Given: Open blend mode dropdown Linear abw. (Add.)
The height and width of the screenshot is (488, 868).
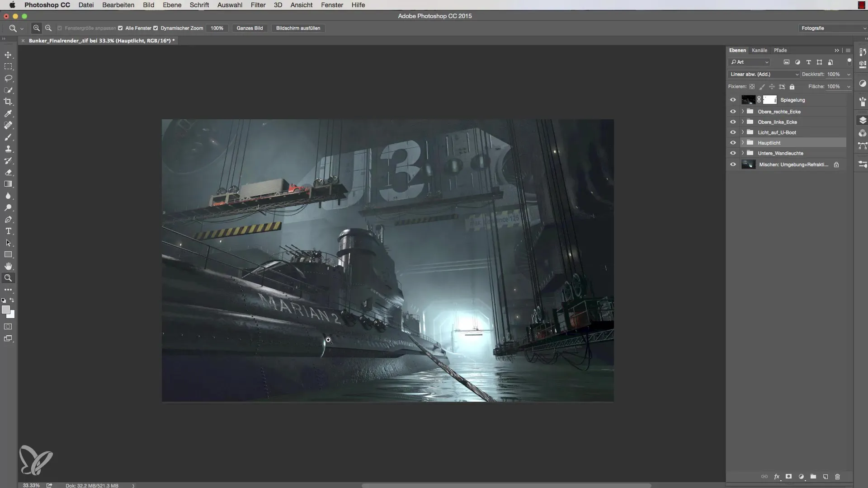Looking at the screenshot, I should click(x=764, y=74).
